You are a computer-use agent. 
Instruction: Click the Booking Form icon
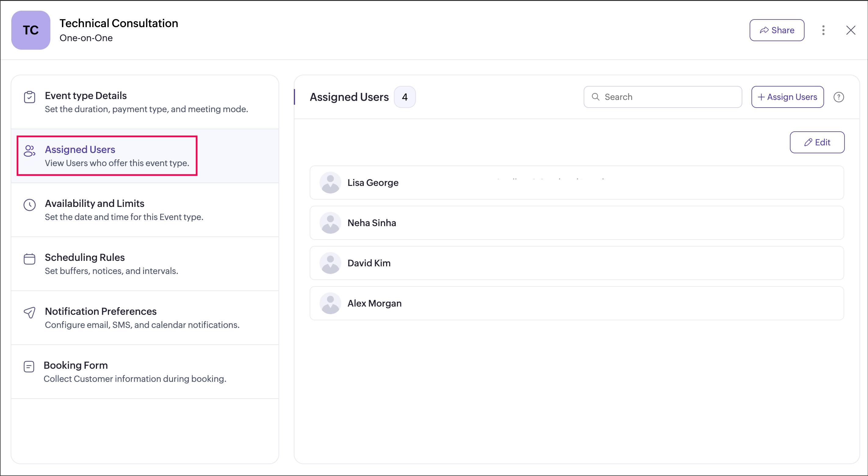[x=29, y=367]
